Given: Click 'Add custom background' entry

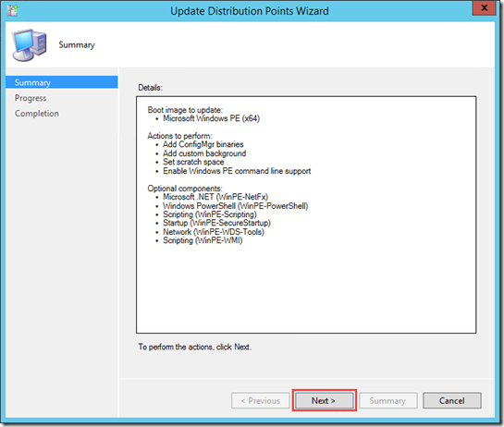Looking at the screenshot, I should (204, 153).
